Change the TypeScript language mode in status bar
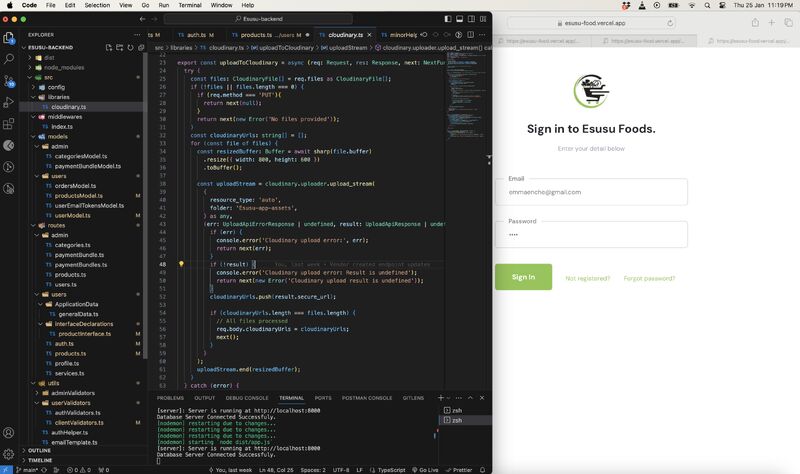800x474 pixels. [x=391, y=470]
